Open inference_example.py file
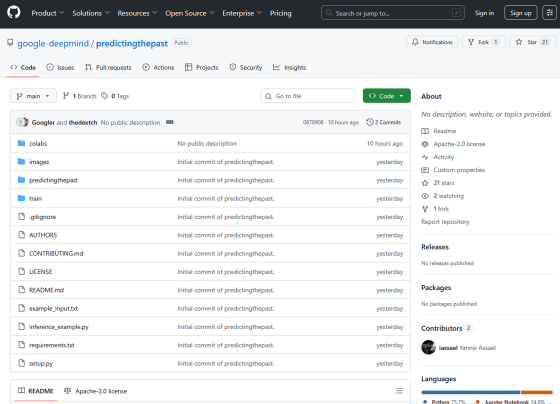The height and width of the screenshot is (404, 560). (59, 326)
